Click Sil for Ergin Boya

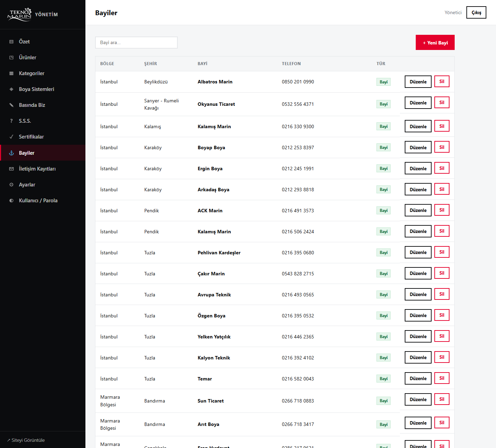tap(442, 168)
